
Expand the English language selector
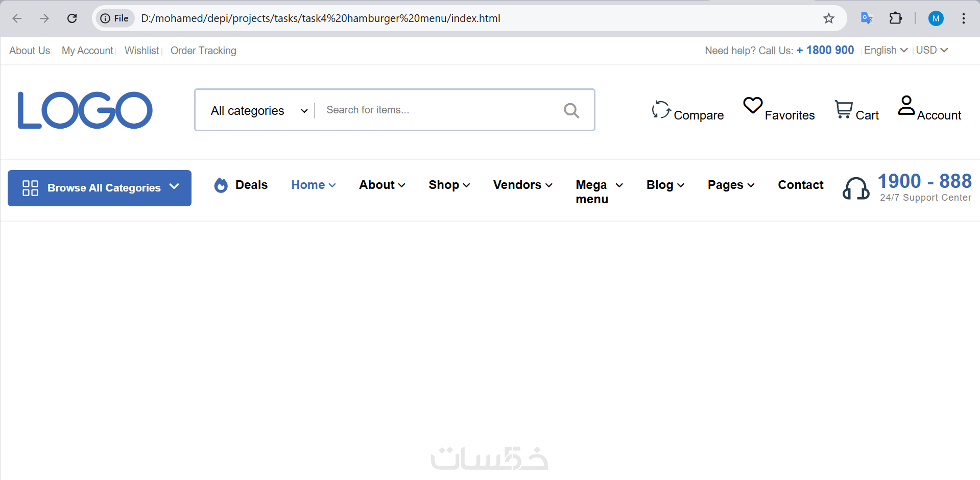(886, 50)
